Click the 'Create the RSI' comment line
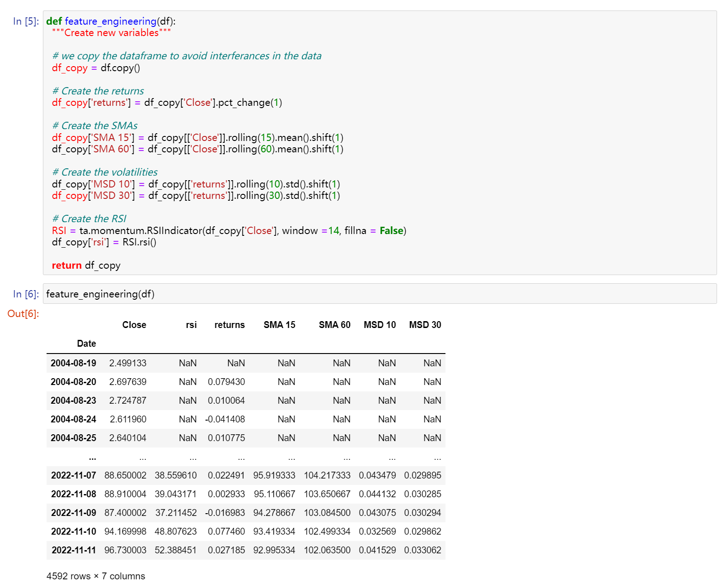Screen dimensions: 728x588 [x=89, y=219]
